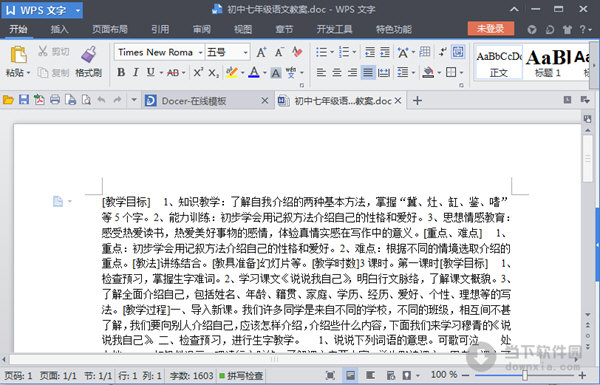Screen dimensions: 600x385
Task: Click the vertical scrollbar thumb
Action: (588, 159)
